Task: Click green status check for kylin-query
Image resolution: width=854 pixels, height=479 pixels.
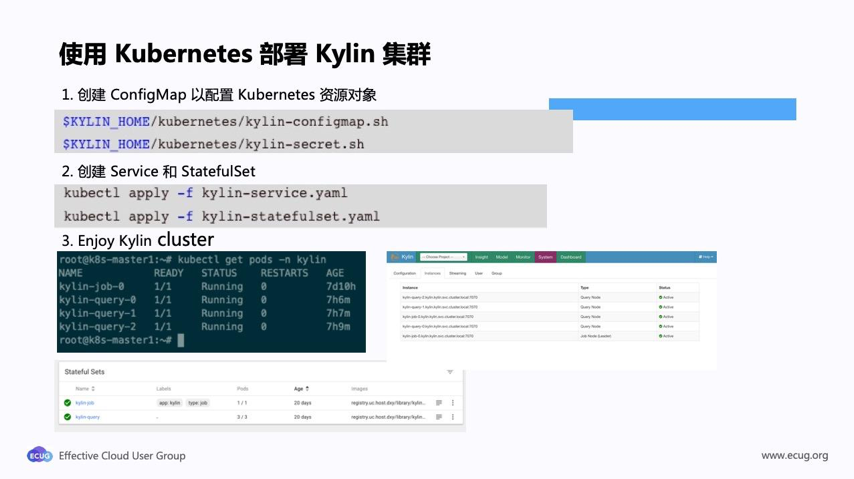Action: click(x=68, y=417)
